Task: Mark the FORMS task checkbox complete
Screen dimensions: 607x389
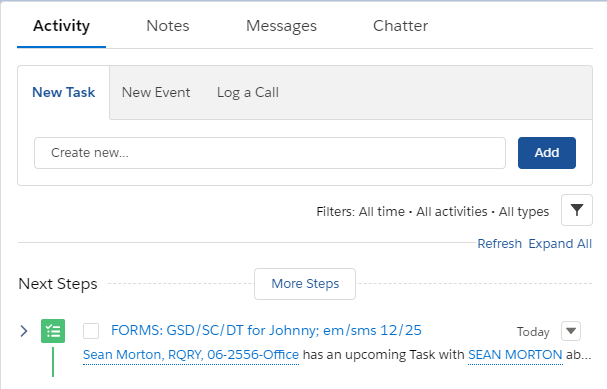Action: [x=91, y=331]
